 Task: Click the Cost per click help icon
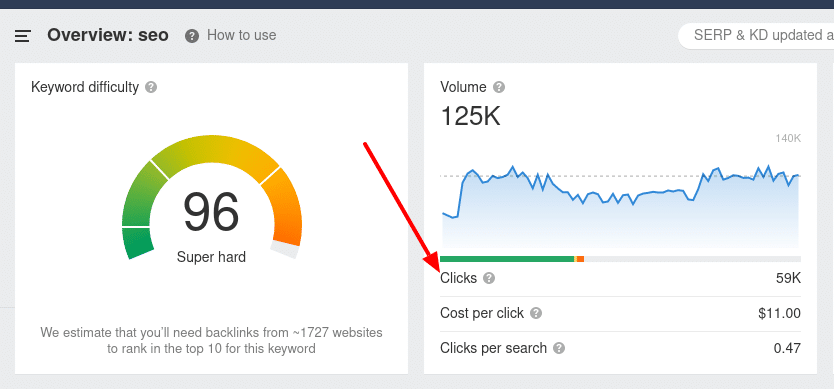point(536,313)
